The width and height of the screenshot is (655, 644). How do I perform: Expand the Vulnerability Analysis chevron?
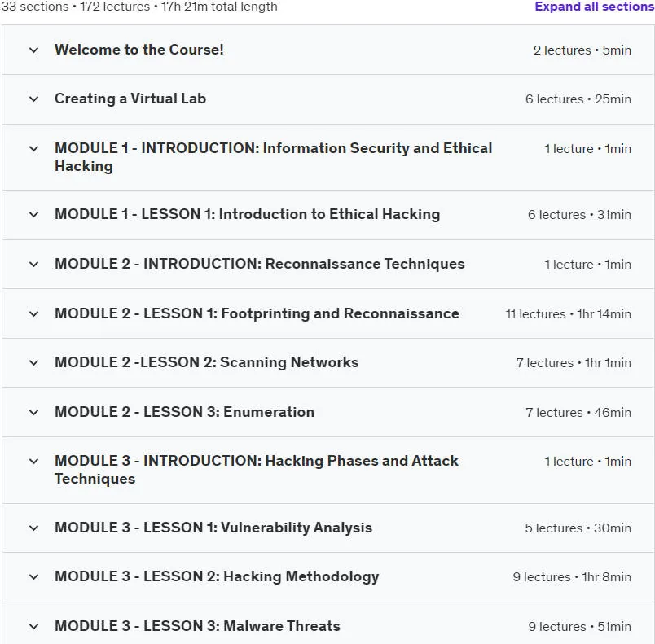34,528
